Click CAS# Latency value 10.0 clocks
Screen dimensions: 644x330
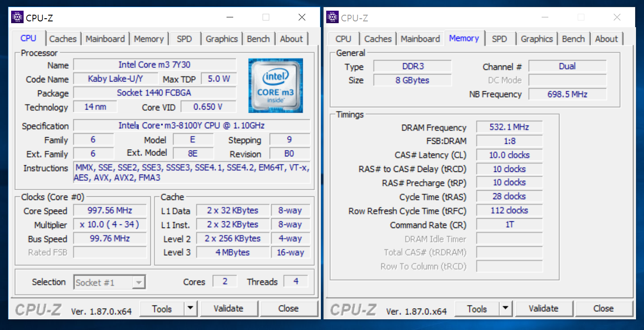click(509, 155)
